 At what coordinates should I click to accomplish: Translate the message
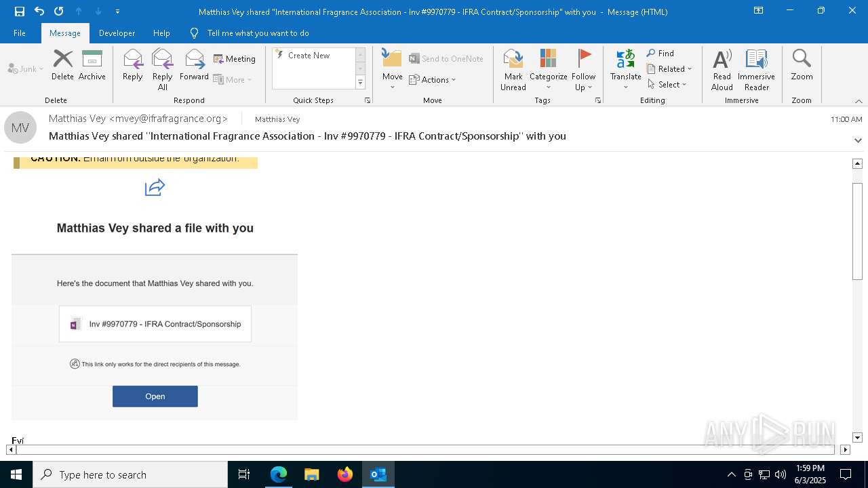[625, 69]
